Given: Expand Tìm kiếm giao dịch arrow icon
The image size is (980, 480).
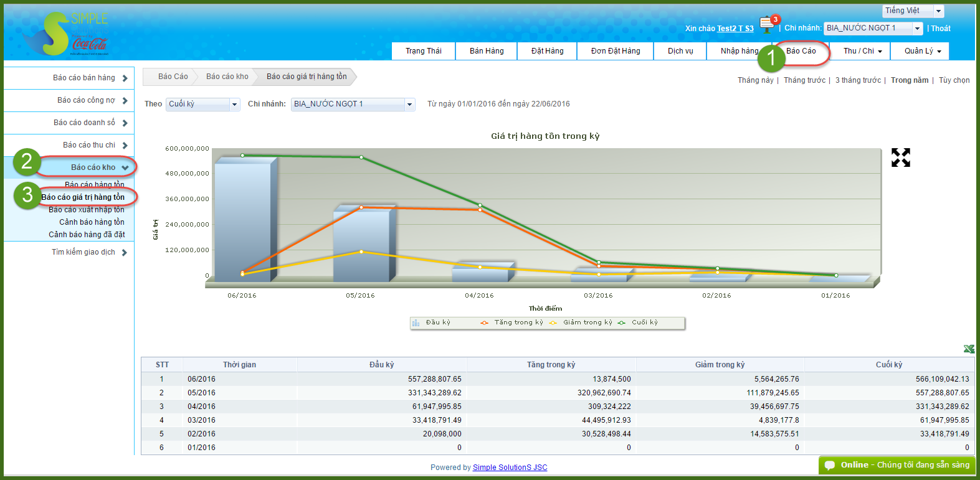Looking at the screenshot, I should [125, 253].
